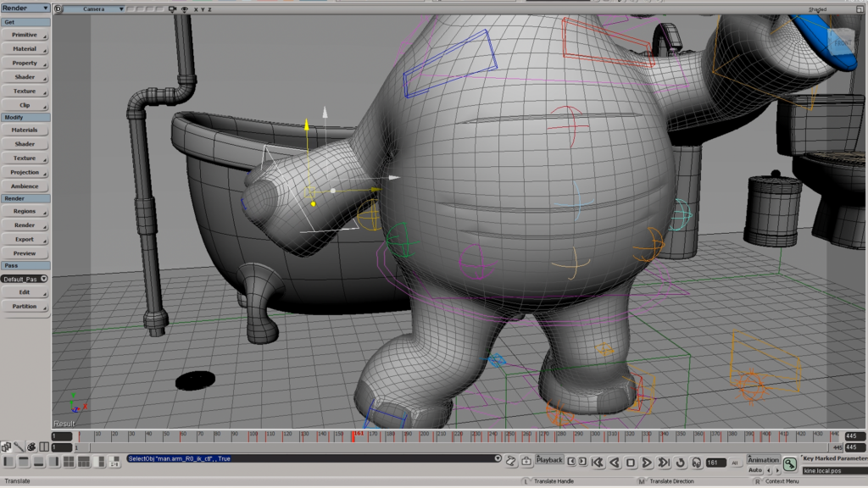Click the current frame number field
This screenshot has height=488, width=868.
point(714,463)
